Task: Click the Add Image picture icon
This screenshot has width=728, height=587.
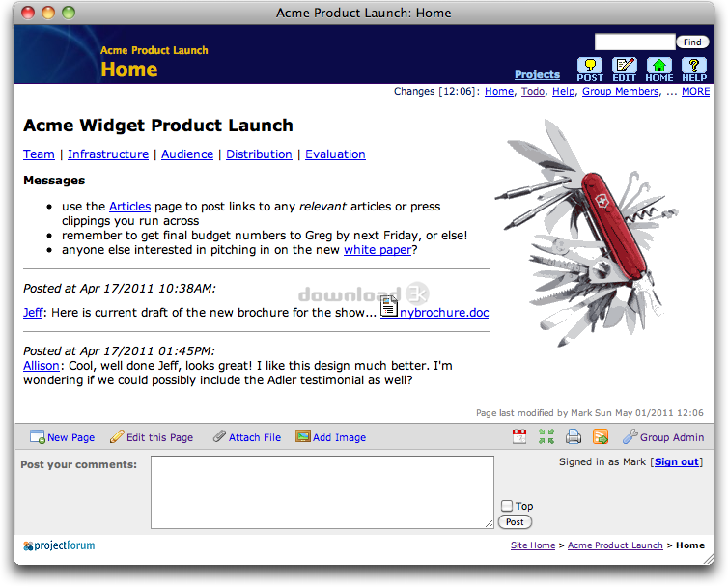Action: (x=303, y=436)
